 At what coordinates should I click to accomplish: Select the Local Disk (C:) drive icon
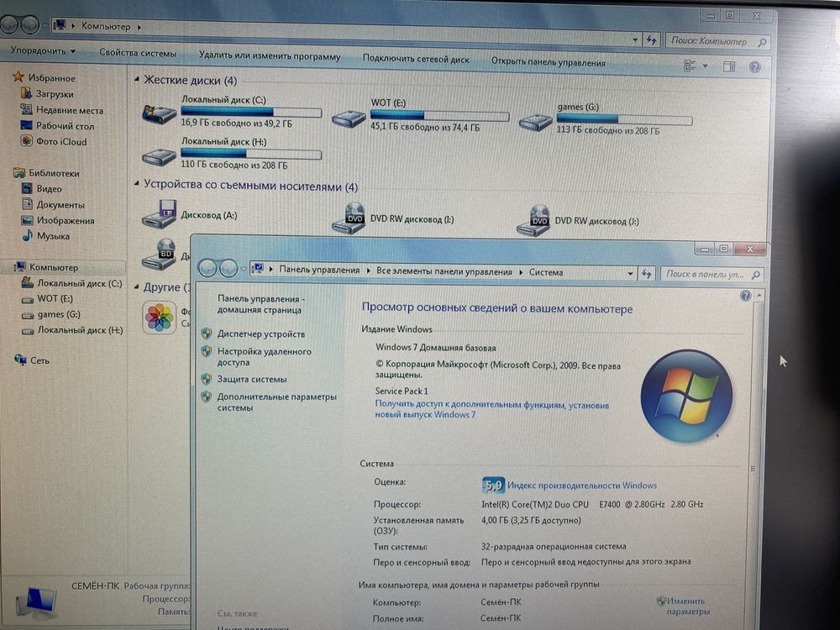pyautogui.click(x=159, y=113)
